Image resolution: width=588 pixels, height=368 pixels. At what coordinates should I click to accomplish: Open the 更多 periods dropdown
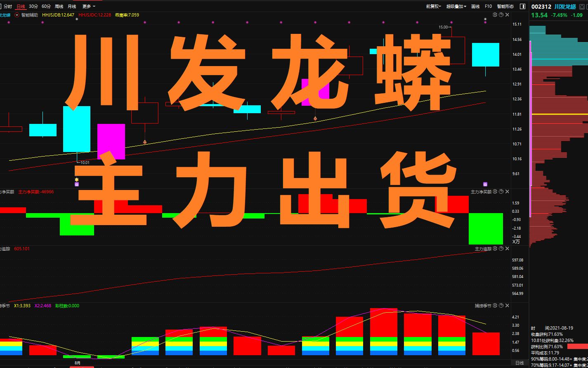[88, 6]
